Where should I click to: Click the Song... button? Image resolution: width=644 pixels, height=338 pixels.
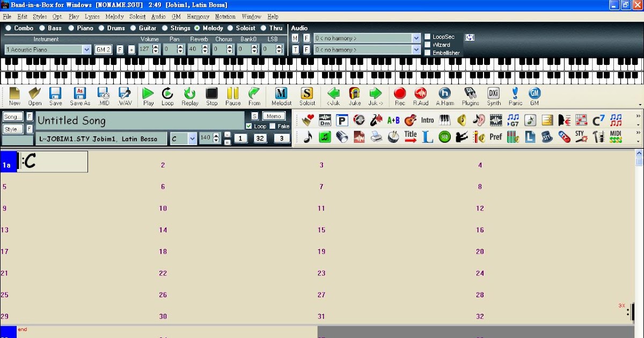tap(13, 116)
